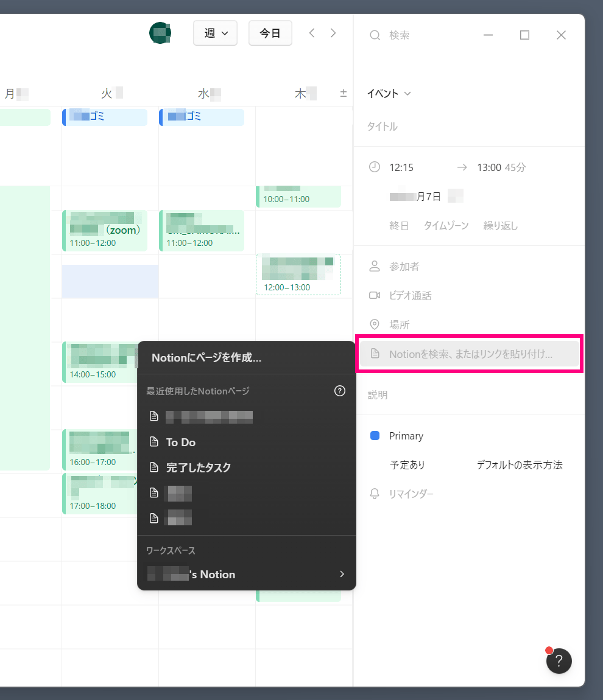Select the ビデオ通話 video camera icon
This screenshot has height=700, width=603.
375,295
